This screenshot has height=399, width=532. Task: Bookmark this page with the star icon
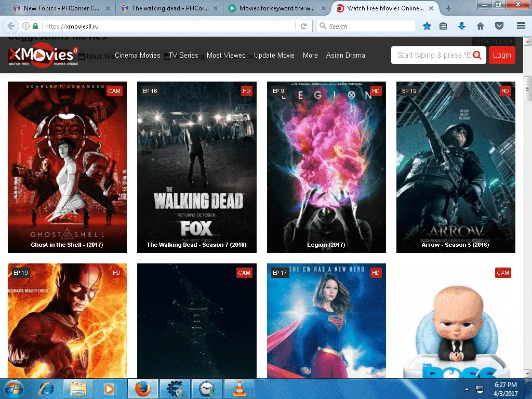pyautogui.click(x=427, y=26)
